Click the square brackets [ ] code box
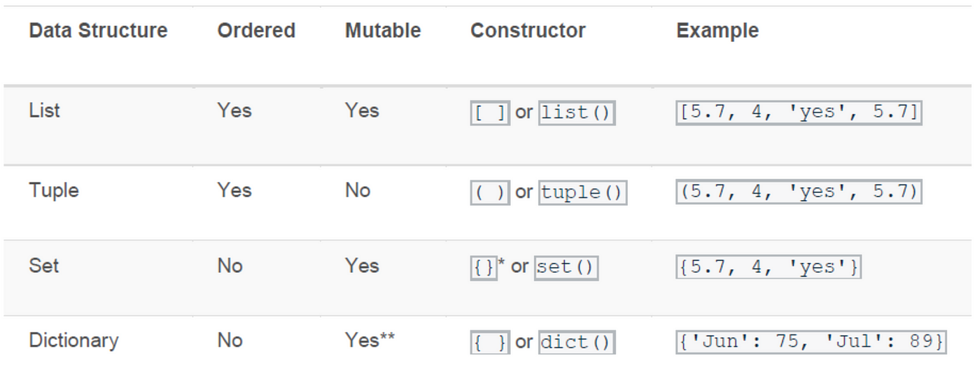The image size is (980, 391). tap(490, 113)
